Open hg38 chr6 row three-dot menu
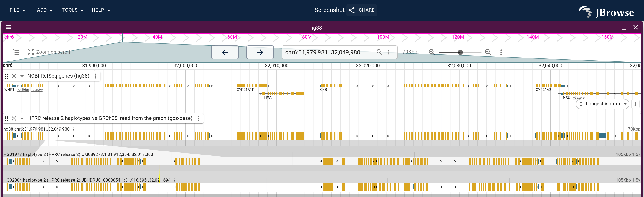 tap(73, 129)
